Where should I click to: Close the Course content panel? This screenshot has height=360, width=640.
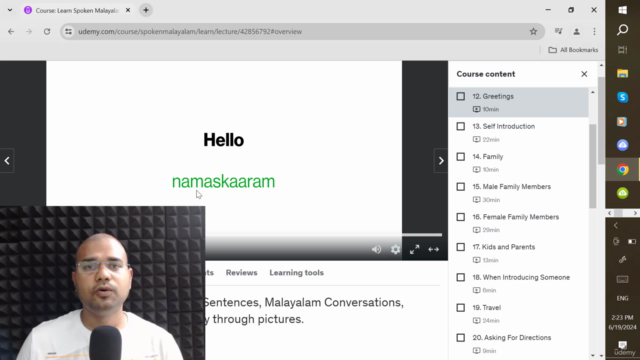pyautogui.click(x=584, y=74)
